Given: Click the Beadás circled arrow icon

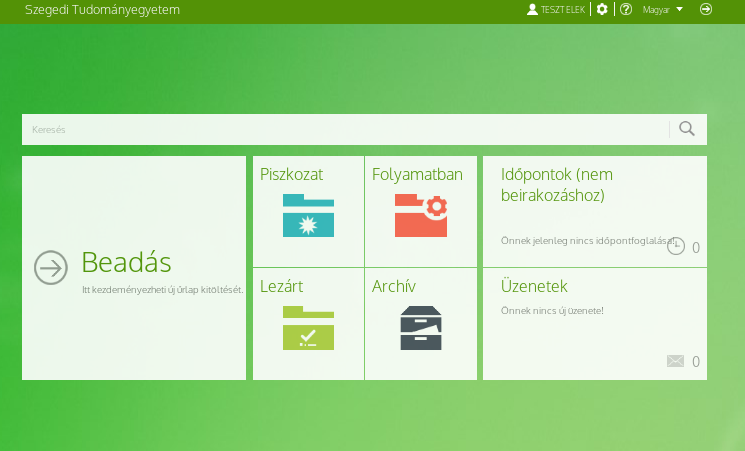Looking at the screenshot, I should click(51, 268).
